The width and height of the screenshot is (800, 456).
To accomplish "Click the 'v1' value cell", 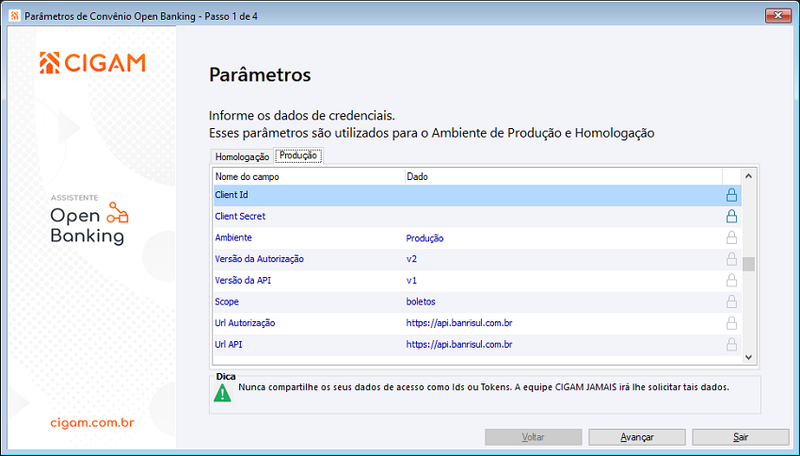I will pos(411,281).
